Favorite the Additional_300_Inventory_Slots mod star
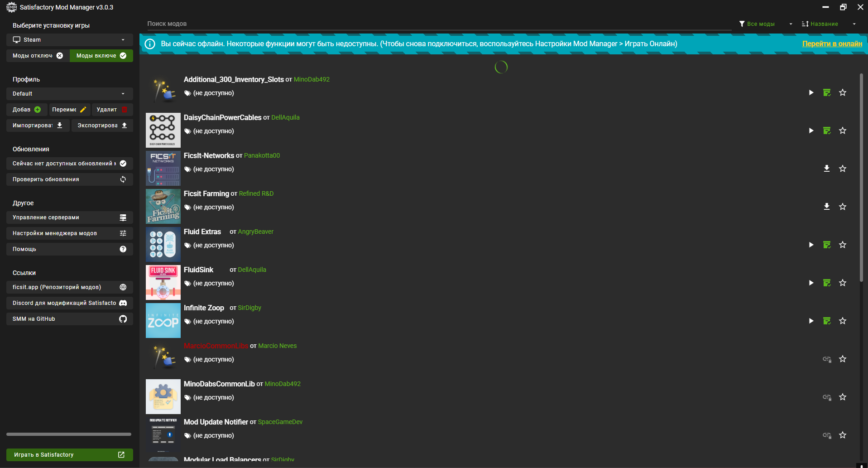This screenshot has height=468, width=868. (x=843, y=92)
